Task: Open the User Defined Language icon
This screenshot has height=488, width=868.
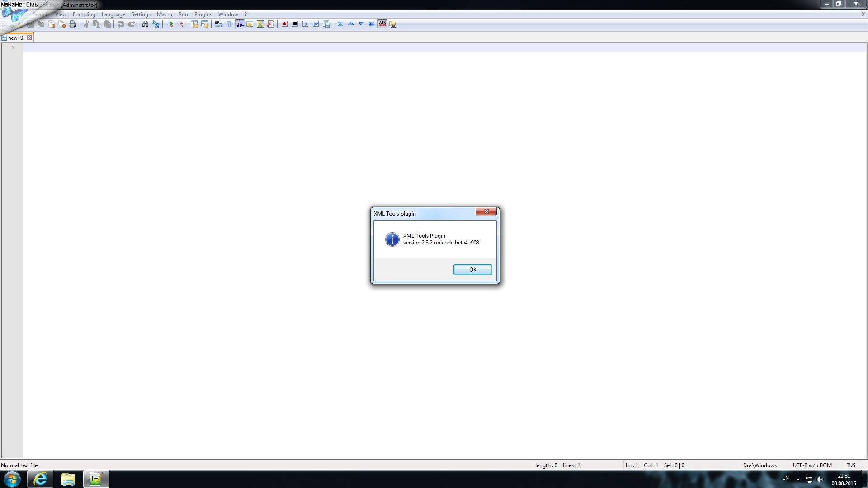Action: pos(250,24)
